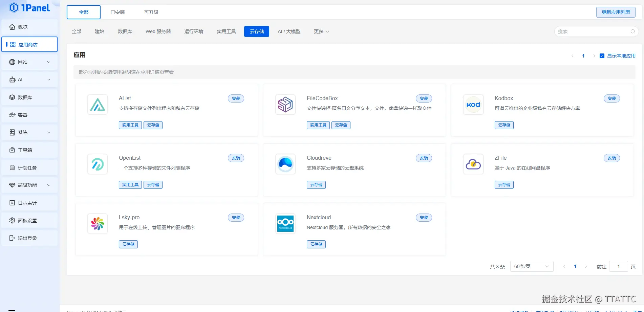Filter by 实用工具 category

(x=226, y=31)
